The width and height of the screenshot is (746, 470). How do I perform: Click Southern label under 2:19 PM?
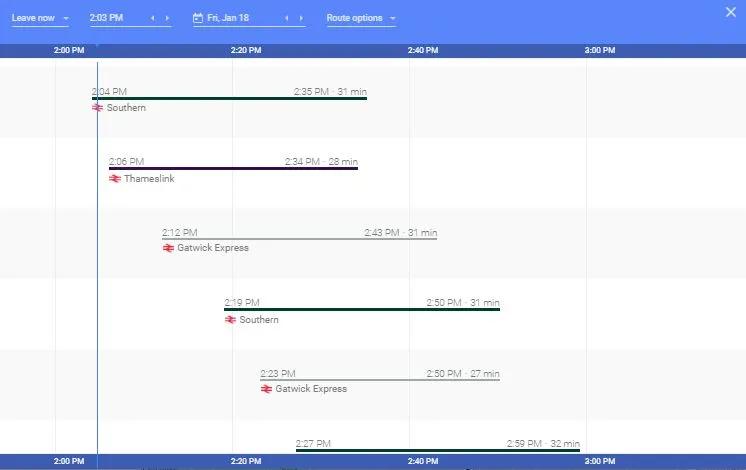[x=259, y=320]
